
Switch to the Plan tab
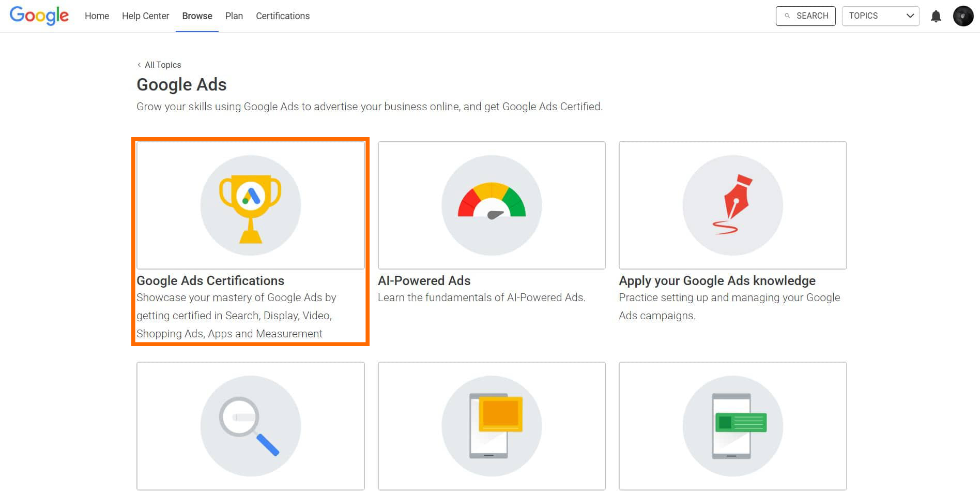click(234, 16)
